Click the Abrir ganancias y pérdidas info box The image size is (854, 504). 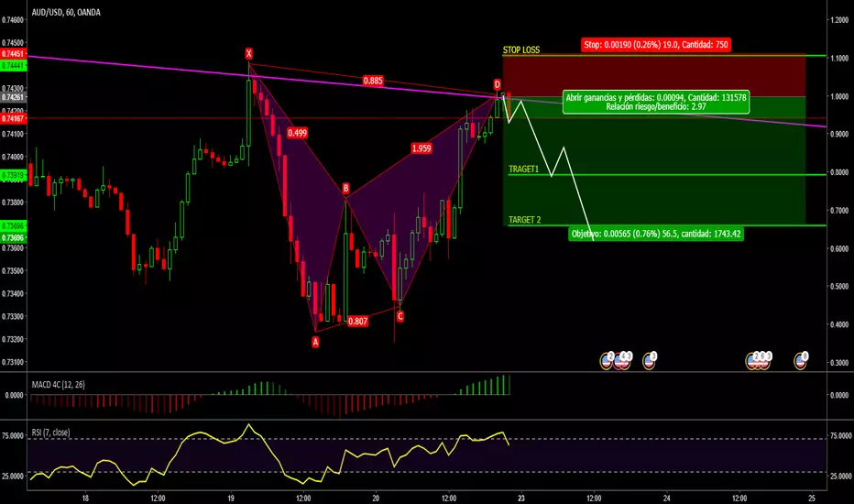[656, 102]
